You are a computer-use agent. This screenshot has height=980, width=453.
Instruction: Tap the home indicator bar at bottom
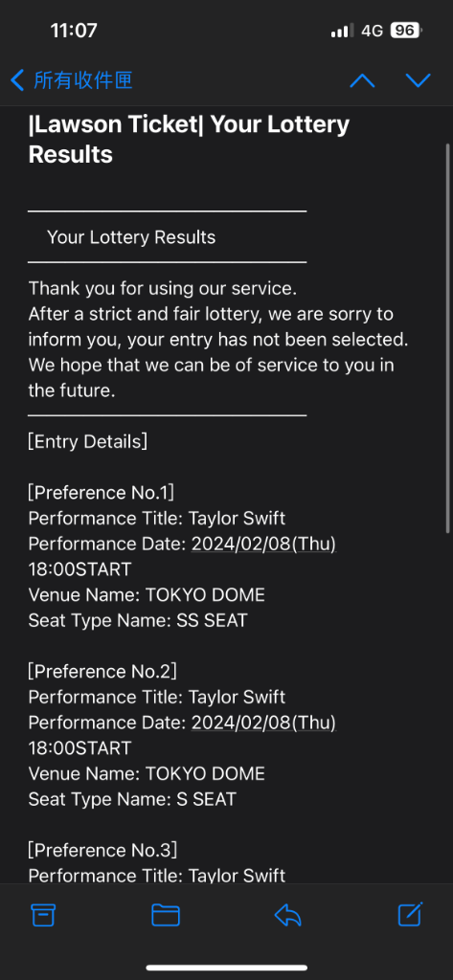coord(226,968)
